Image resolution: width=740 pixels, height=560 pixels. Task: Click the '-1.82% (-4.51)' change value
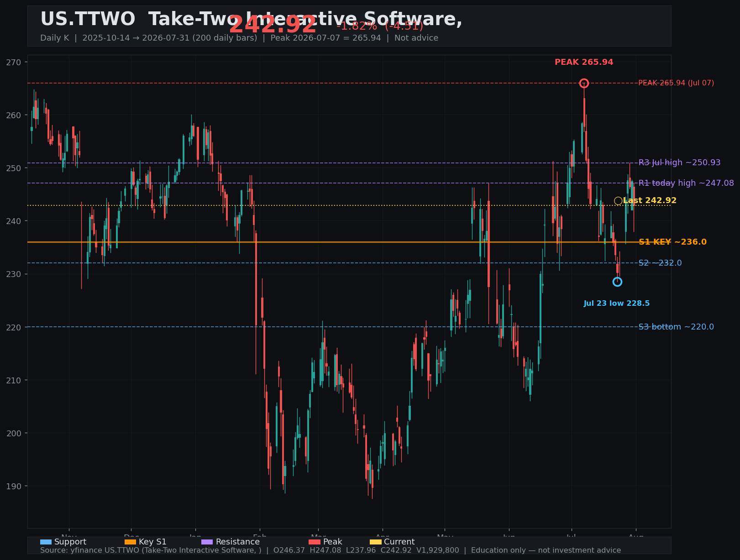click(x=380, y=26)
